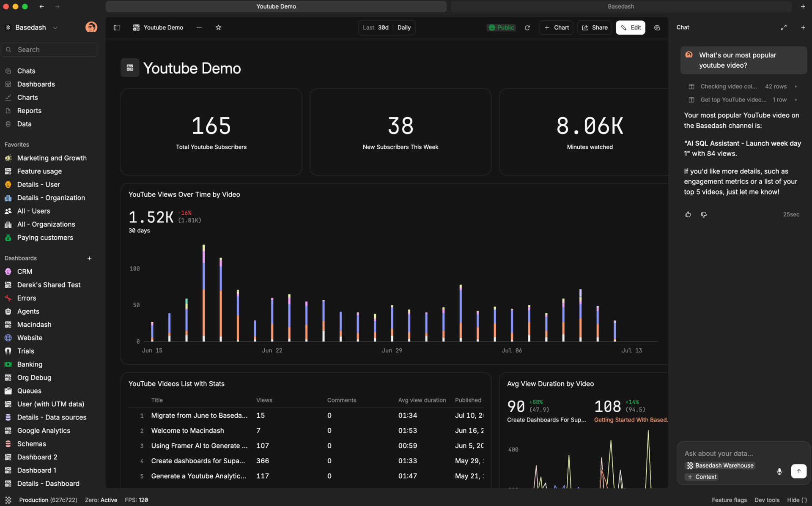This screenshot has width=812, height=506.
Task: Expand the Checking video col... query step
Action: point(743,86)
